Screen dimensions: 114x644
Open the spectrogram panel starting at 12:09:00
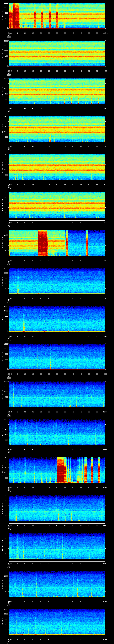coord(57,394)
